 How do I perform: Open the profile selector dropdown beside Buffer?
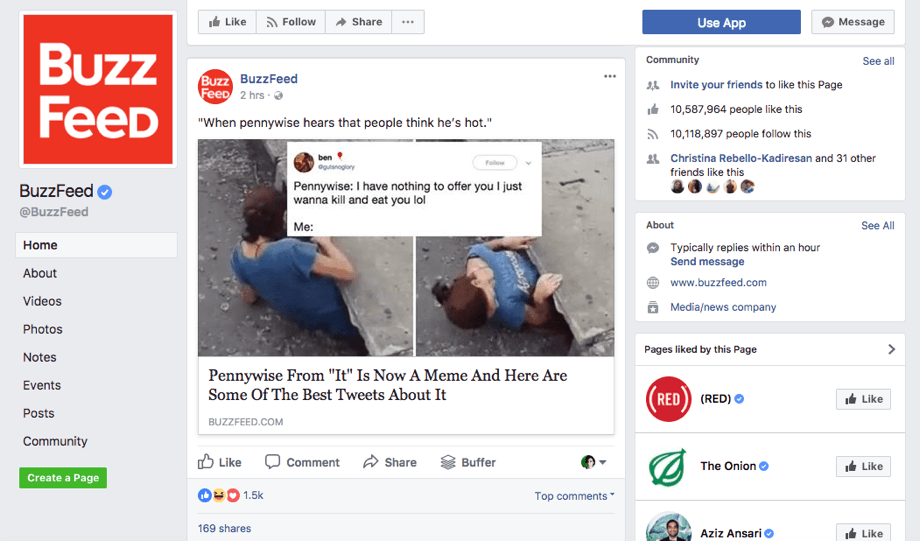[x=594, y=462]
